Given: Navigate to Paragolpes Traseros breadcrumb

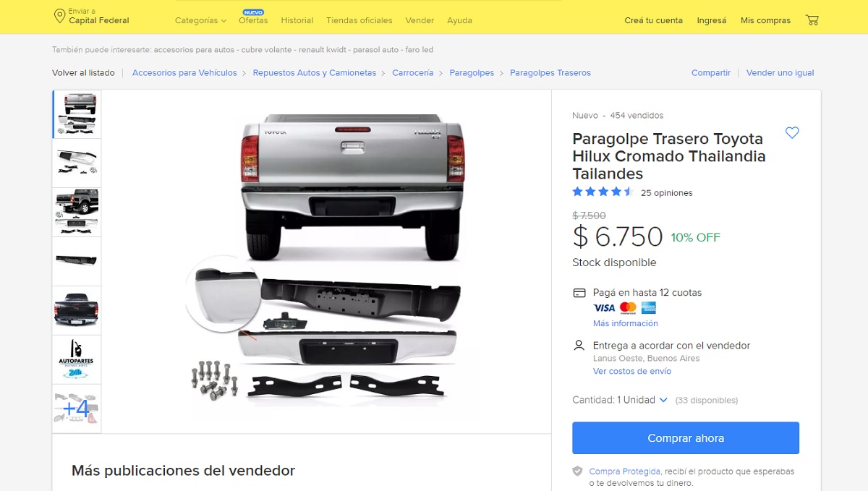Looking at the screenshot, I should coord(550,73).
